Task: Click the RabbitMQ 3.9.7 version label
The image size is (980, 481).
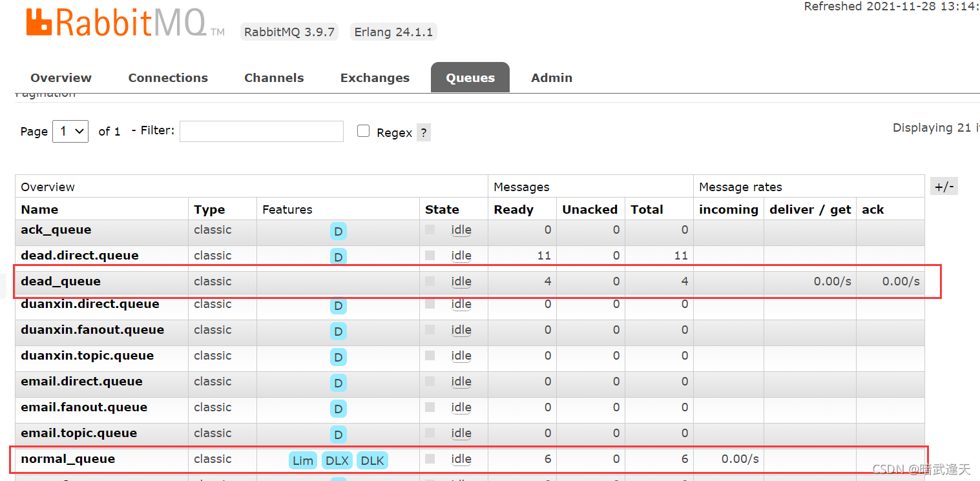Action: pos(289,32)
